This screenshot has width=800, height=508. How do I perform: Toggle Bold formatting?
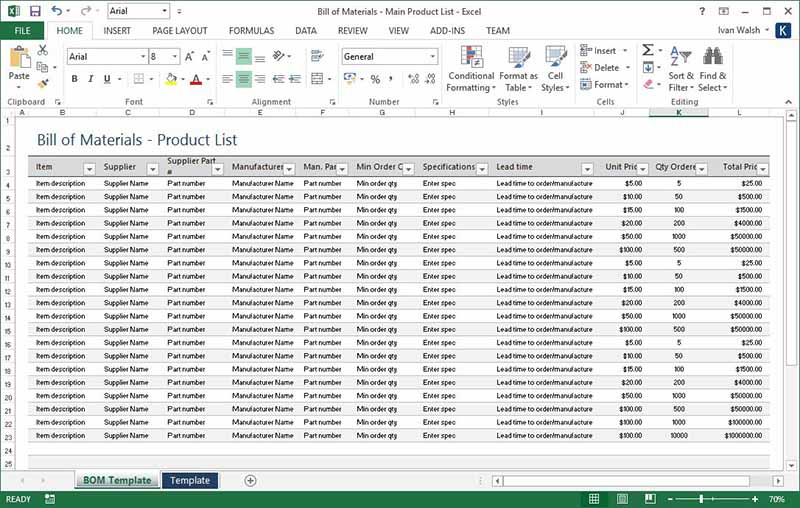pos(75,79)
